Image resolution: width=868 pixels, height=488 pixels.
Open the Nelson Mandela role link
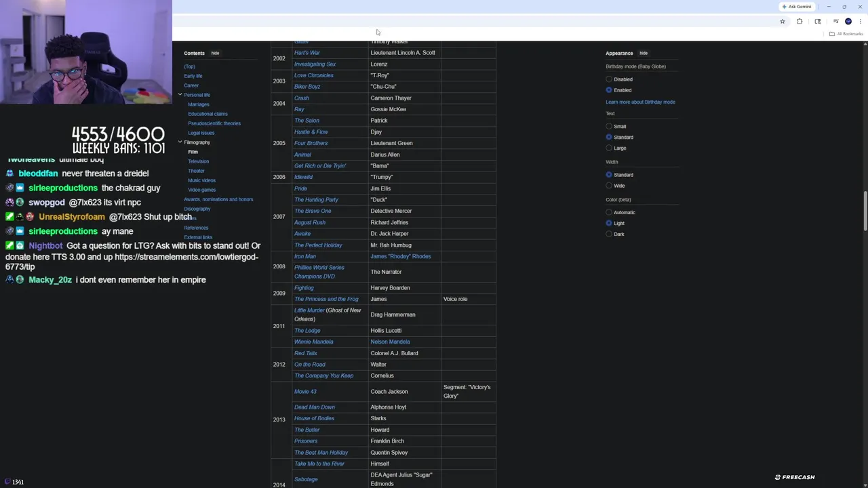[390, 342]
